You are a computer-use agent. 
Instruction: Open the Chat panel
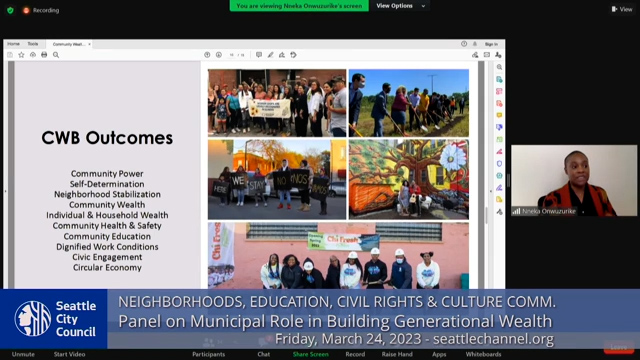pos(264,354)
